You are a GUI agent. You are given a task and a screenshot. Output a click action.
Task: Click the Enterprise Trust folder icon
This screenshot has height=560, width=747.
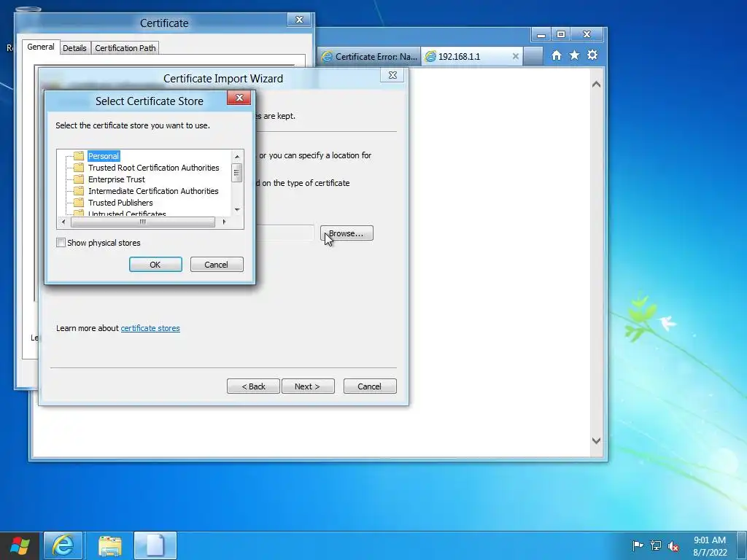[x=79, y=179]
